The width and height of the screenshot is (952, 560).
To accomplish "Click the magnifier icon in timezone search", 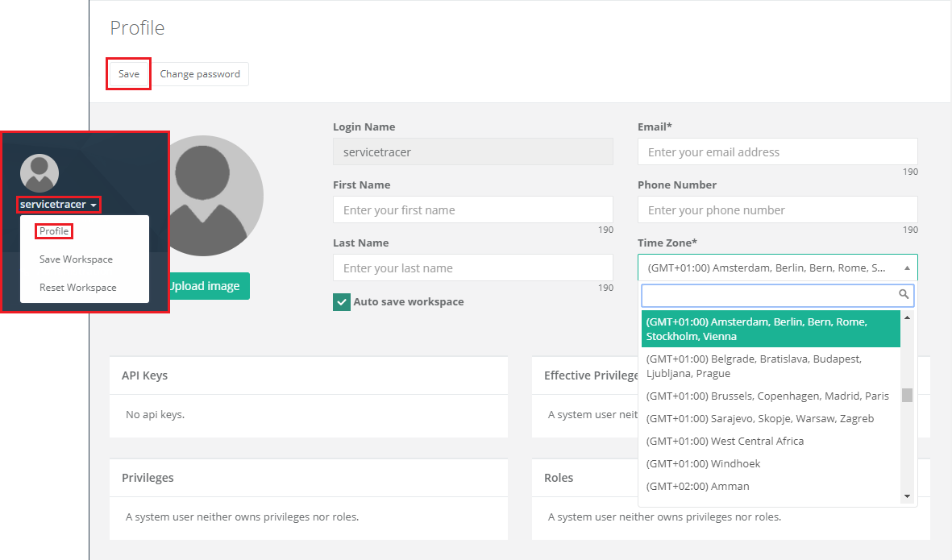I will pyautogui.click(x=904, y=295).
